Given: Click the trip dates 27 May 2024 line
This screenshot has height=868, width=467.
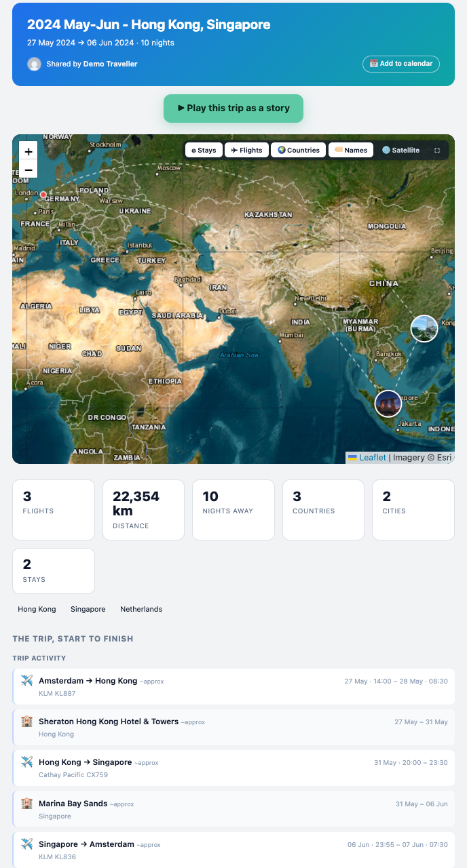Looking at the screenshot, I should pyautogui.click(x=100, y=43).
